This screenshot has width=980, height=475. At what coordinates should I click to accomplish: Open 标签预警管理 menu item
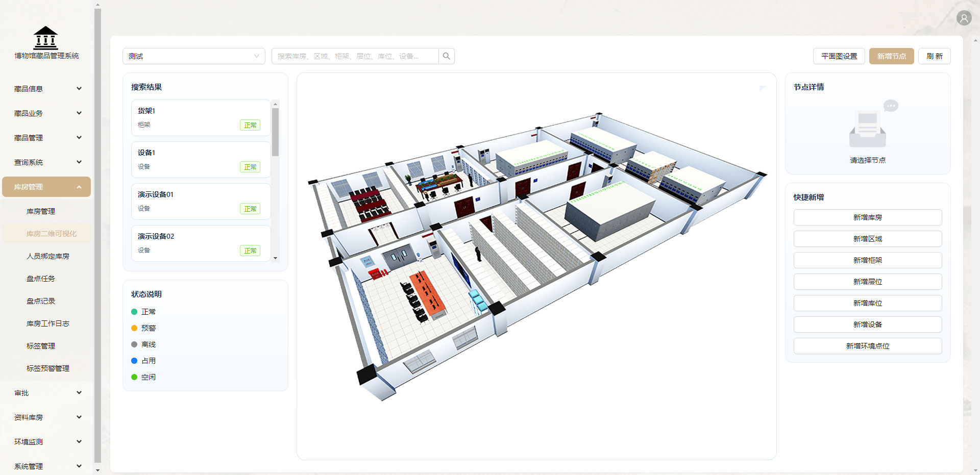point(46,368)
